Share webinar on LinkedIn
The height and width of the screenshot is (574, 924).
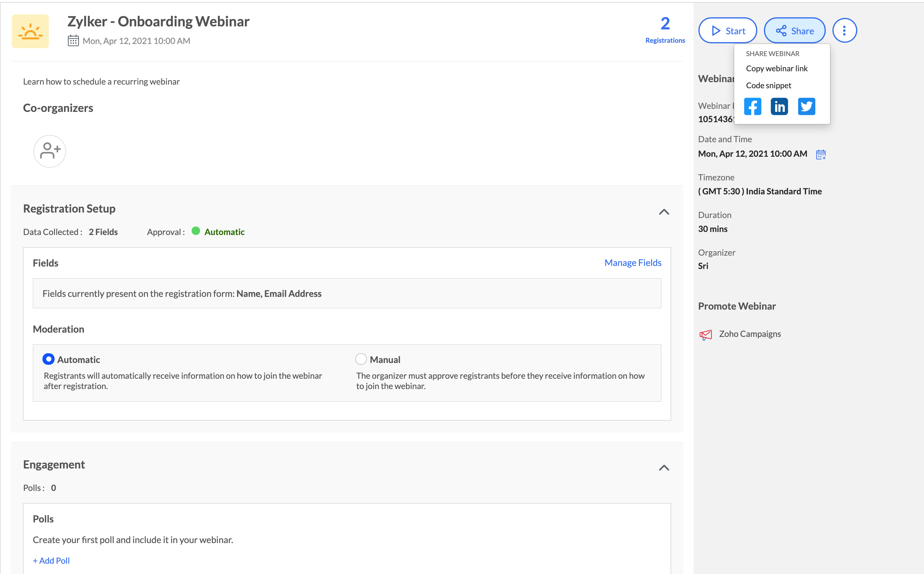click(x=779, y=106)
